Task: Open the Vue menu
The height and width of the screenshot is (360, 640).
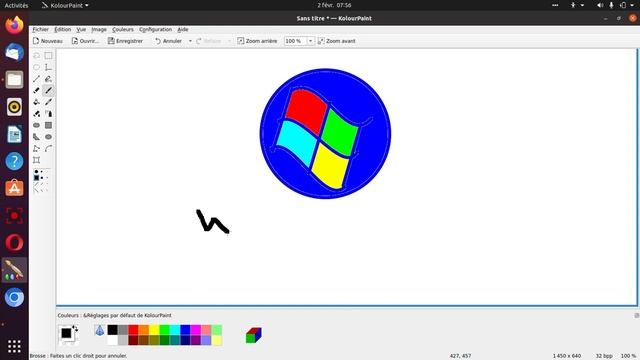Action: click(x=81, y=29)
